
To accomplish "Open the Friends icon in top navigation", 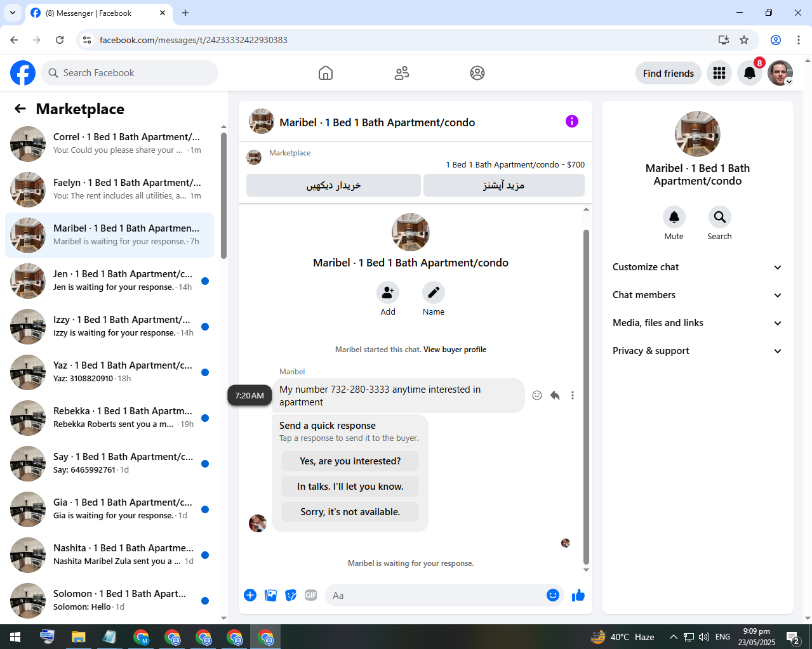I will pyautogui.click(x=402, y=73).
